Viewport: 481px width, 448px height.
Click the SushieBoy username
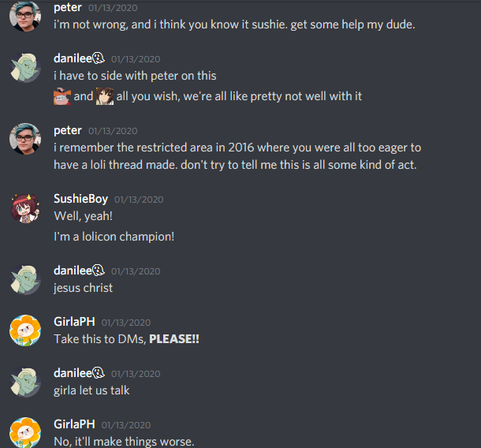[80, 199]
